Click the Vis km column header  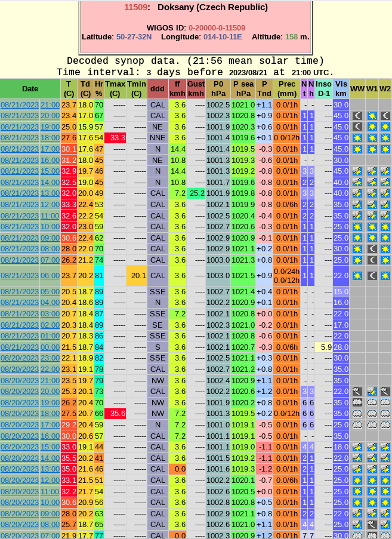(341, 89)
